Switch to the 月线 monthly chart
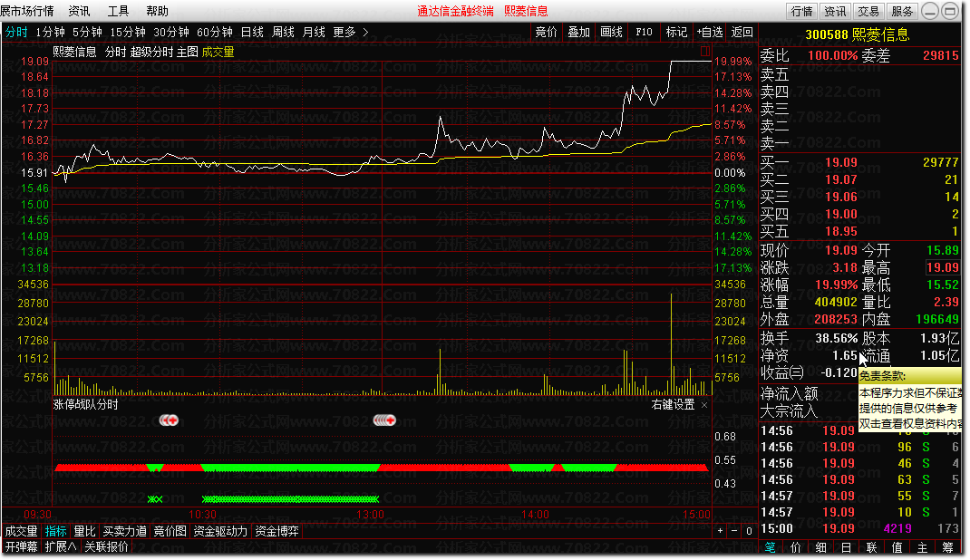Viewport: 970px width, 560px height. tap(315, 32)
